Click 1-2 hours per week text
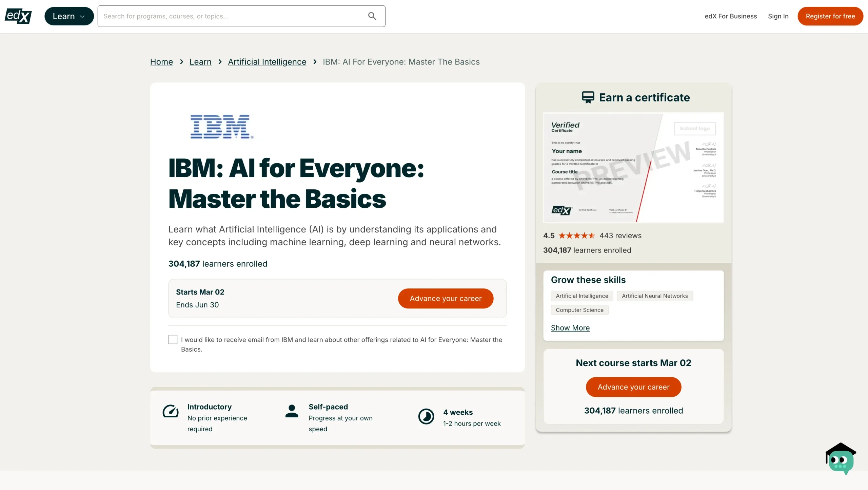Screen dimensions: 868x490 (472, 423)
